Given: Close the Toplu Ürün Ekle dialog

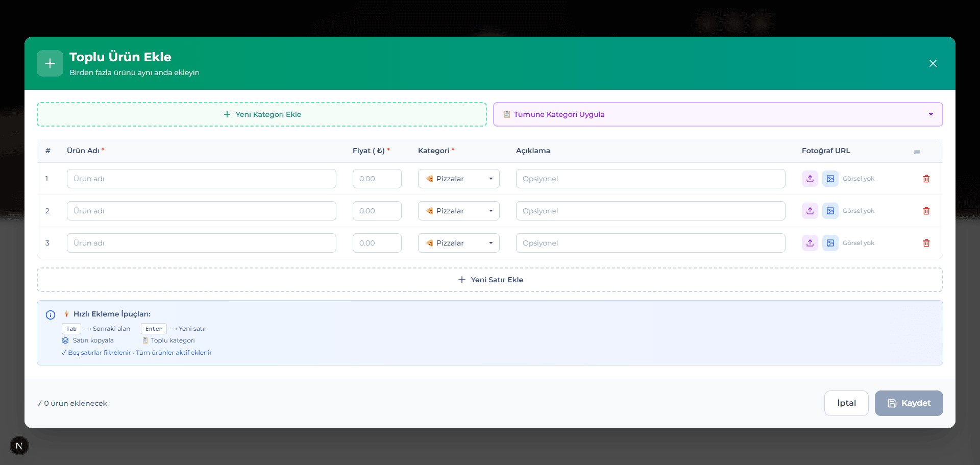Looking at the screenshot, I should click(x=933, y=63).
